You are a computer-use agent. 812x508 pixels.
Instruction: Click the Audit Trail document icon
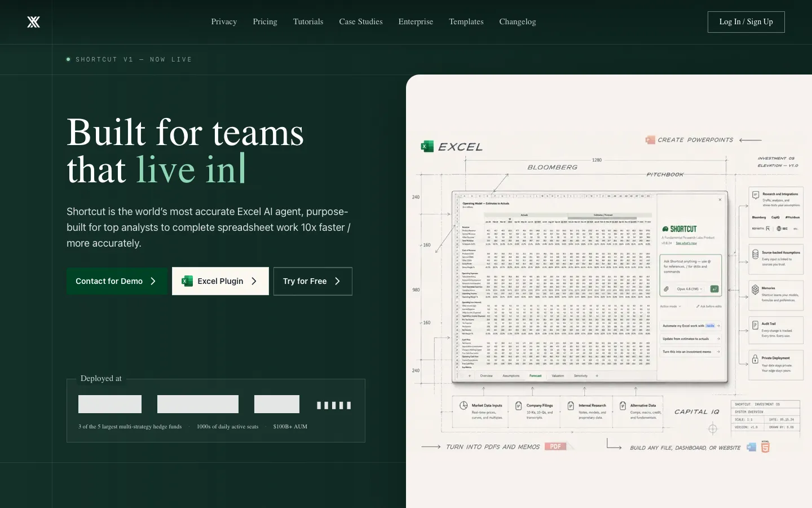(x=755, y=325)
